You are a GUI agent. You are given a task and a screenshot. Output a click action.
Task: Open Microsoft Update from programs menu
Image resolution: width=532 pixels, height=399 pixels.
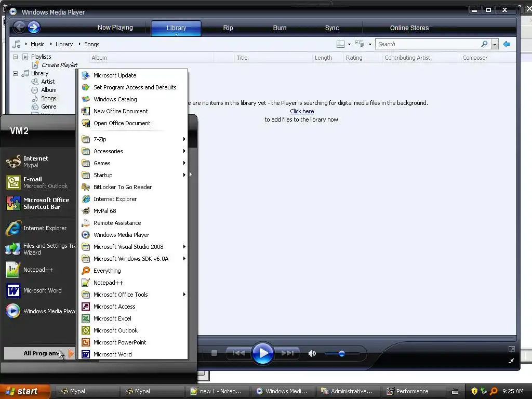tap(133, 75)
